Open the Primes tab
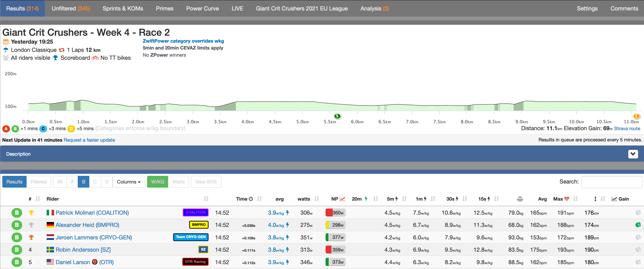 165,8
